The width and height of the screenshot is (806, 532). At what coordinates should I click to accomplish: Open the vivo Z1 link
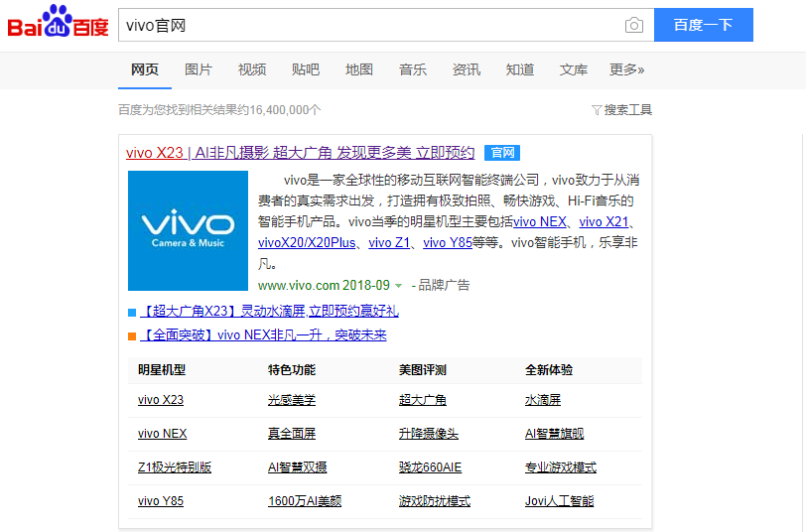point(389,242)
